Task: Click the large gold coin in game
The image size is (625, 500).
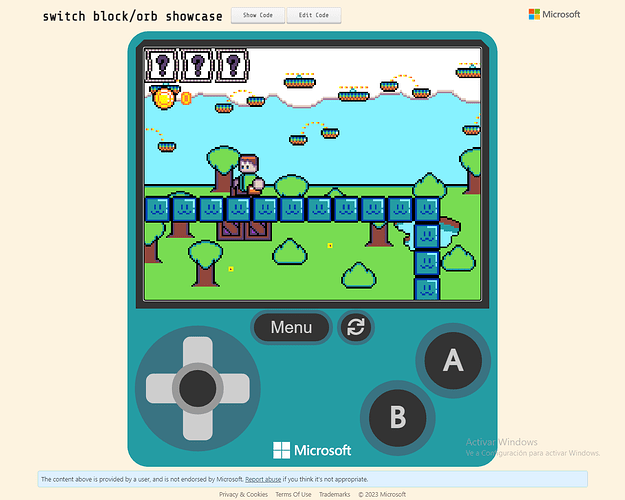Action: tap(164, 98)
